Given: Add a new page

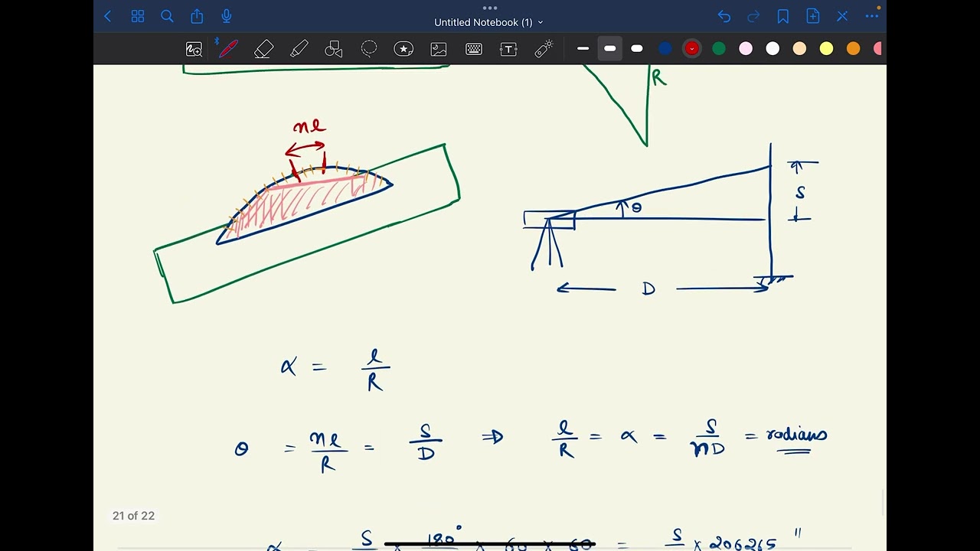Looking at the screenshot, I should 813,16.
